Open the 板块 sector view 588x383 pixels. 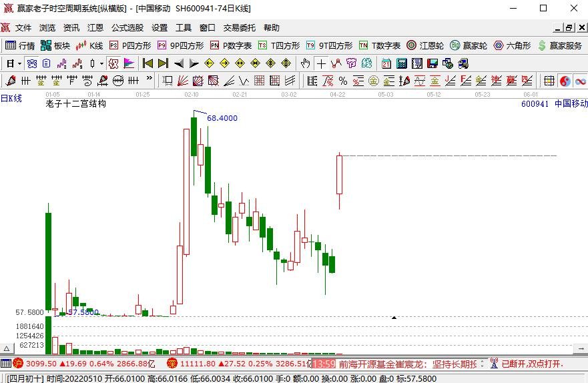[x=55, y=46]
